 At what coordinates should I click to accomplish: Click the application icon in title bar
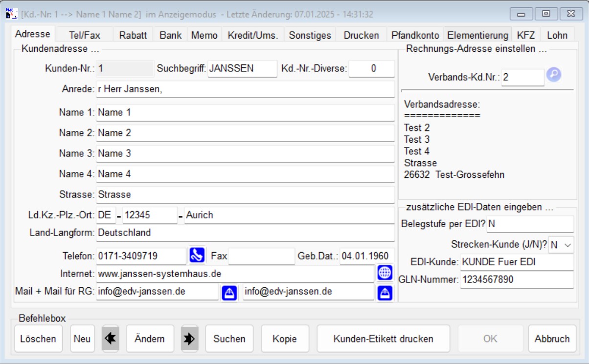click(12, 14)
